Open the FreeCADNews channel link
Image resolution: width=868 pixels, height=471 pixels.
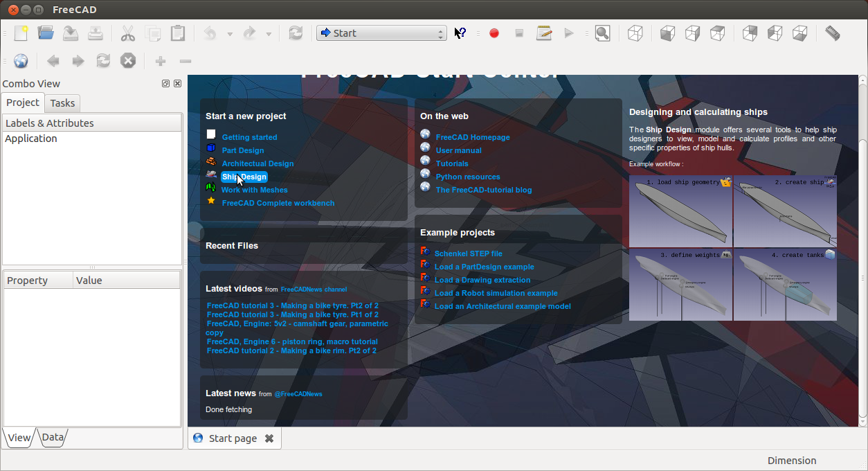314,290
